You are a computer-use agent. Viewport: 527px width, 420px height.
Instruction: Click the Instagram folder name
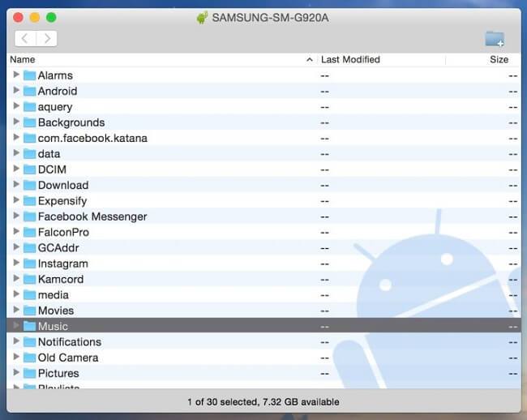(x=63, y=264)
